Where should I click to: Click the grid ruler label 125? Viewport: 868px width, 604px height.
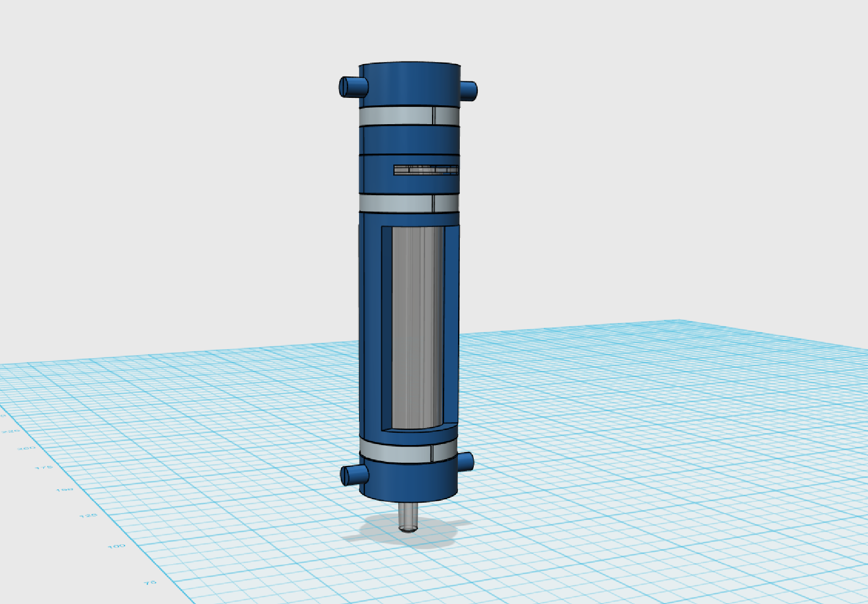click(88, 516)
